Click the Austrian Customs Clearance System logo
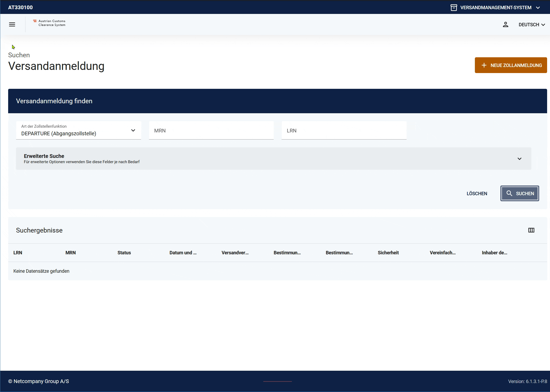 click(x=49, y=23)
